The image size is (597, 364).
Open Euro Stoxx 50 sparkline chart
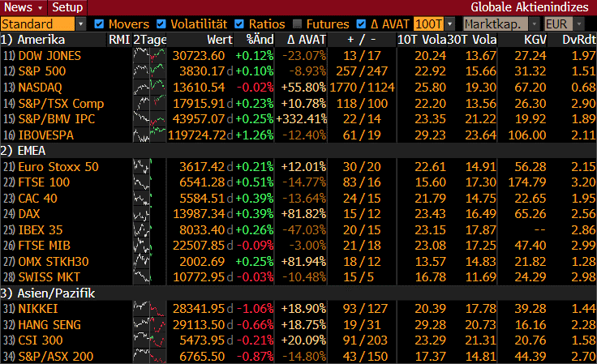149,166
